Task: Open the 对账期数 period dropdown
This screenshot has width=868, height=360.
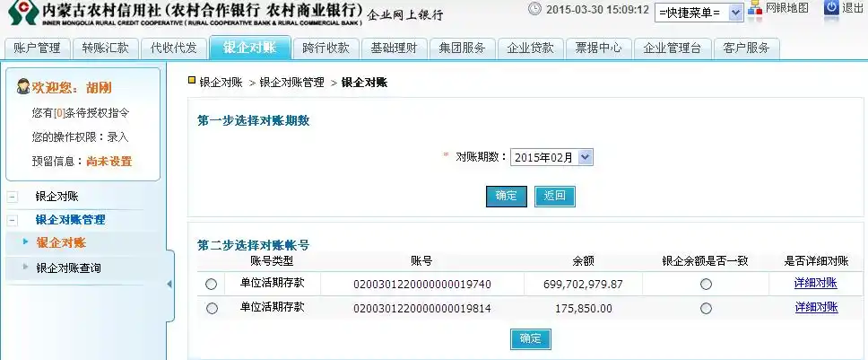Action: coord(551,157)
